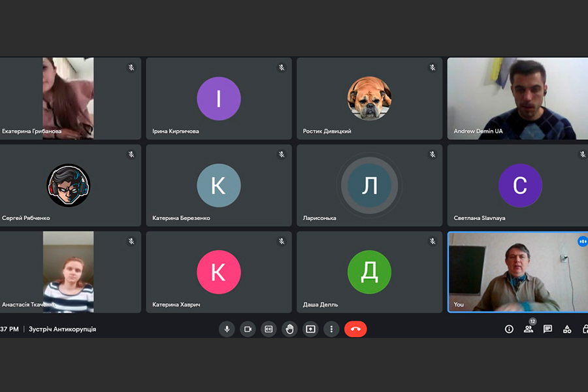The width and height of the screenshot is (588, 392).
Task: Click the gamer avatar of Сергей Рябченко
Action: point(68,186)
